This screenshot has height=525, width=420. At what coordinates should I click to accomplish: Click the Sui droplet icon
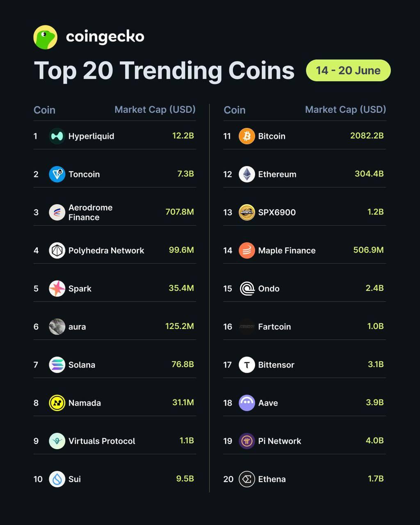57,479
